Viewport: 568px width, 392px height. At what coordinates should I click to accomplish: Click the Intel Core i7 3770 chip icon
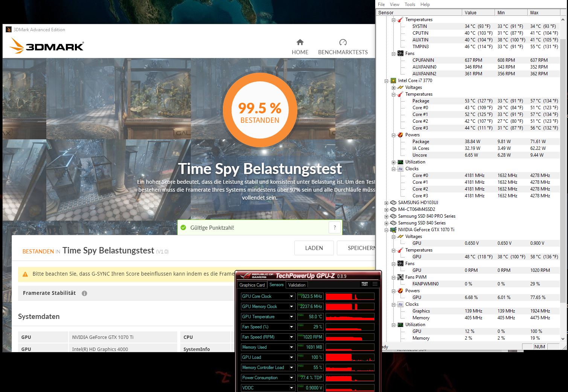tap(393, 81)
